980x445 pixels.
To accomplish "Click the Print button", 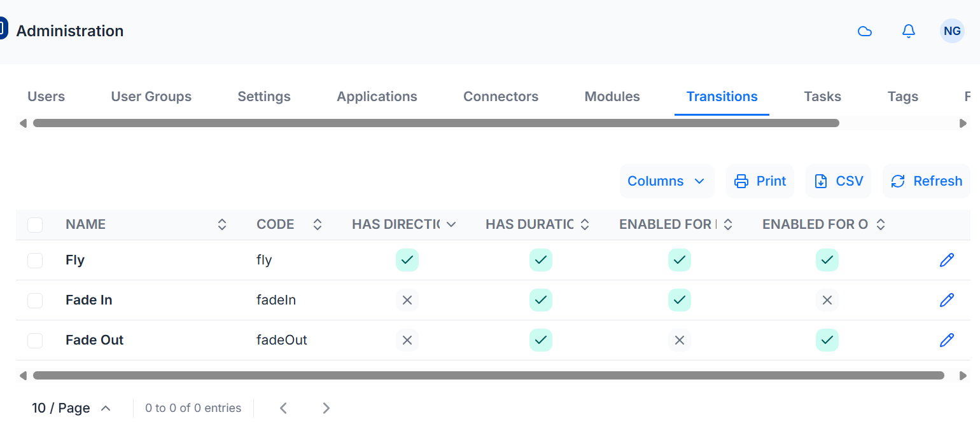I will click(x=760, y=181).
